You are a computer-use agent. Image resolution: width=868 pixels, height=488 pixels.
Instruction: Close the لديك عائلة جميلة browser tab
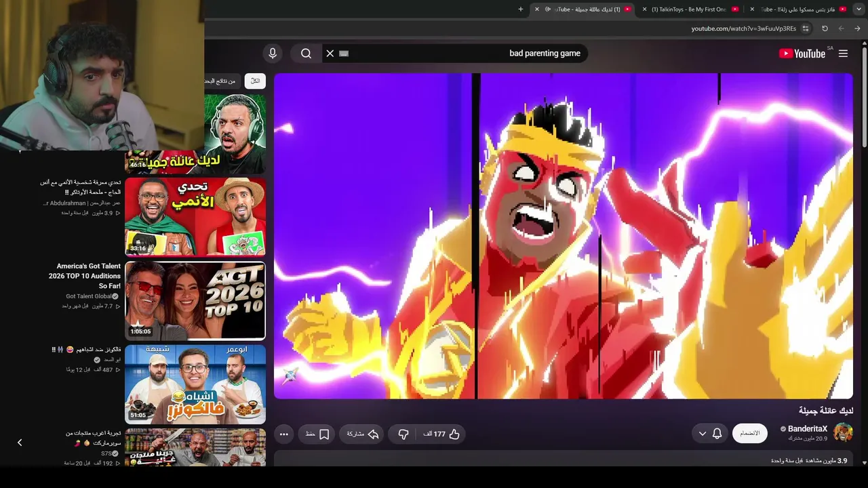pyautogui.click(x=537, y=9)
